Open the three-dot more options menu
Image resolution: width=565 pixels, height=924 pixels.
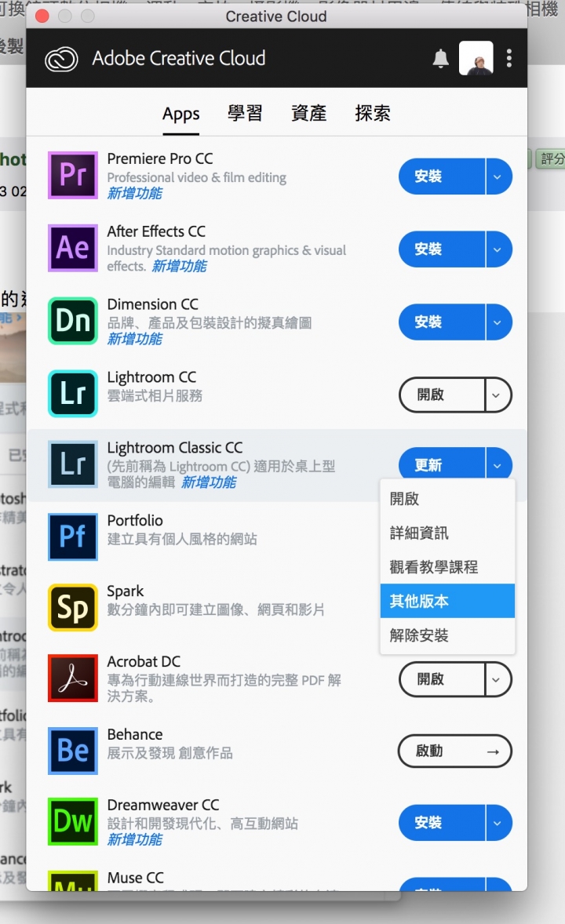pos(509,58)
